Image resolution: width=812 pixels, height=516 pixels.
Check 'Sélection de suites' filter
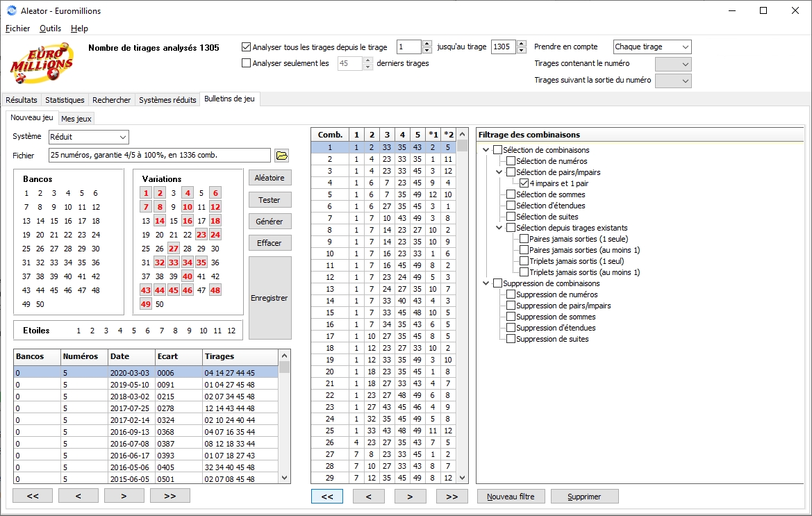click(511, 217)
